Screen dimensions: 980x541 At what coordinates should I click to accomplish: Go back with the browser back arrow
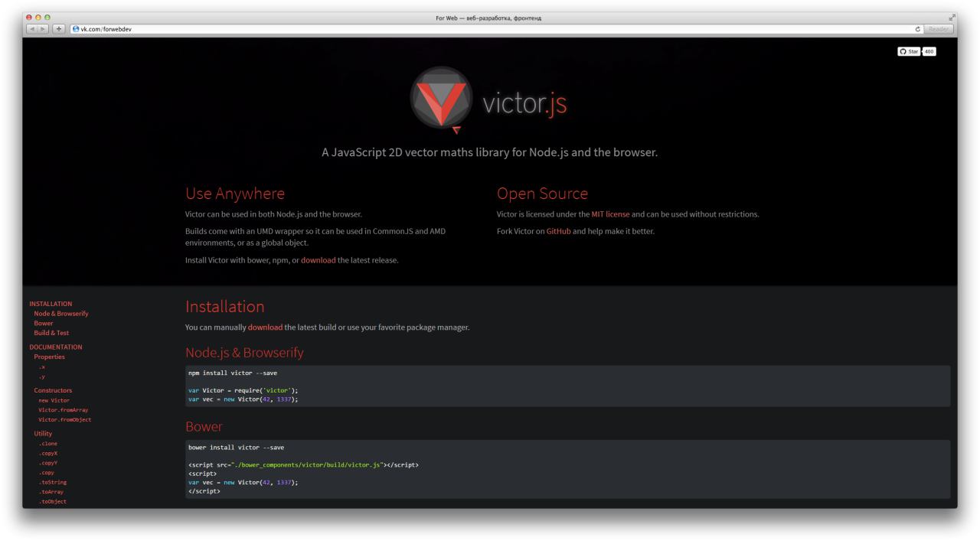(33, 29)
